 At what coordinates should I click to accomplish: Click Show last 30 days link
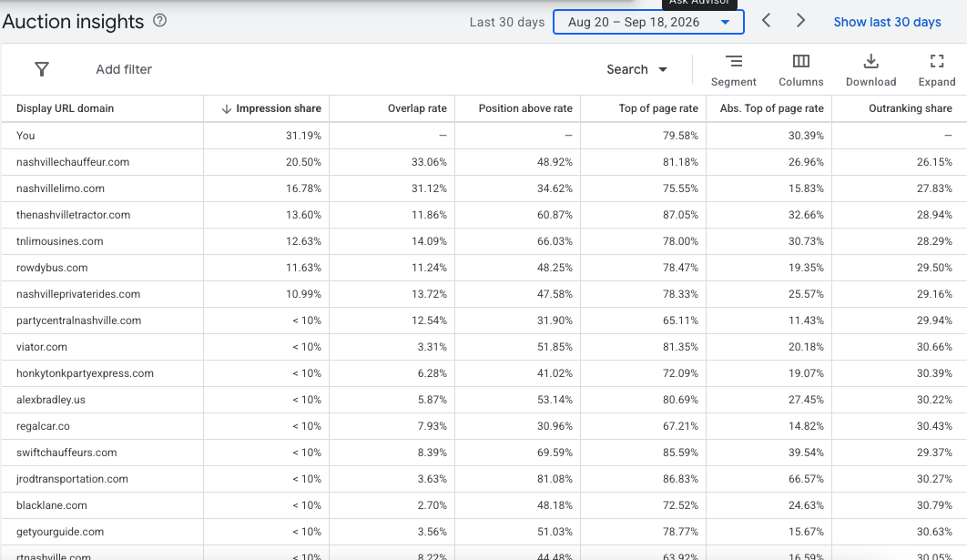pos(887,22)
